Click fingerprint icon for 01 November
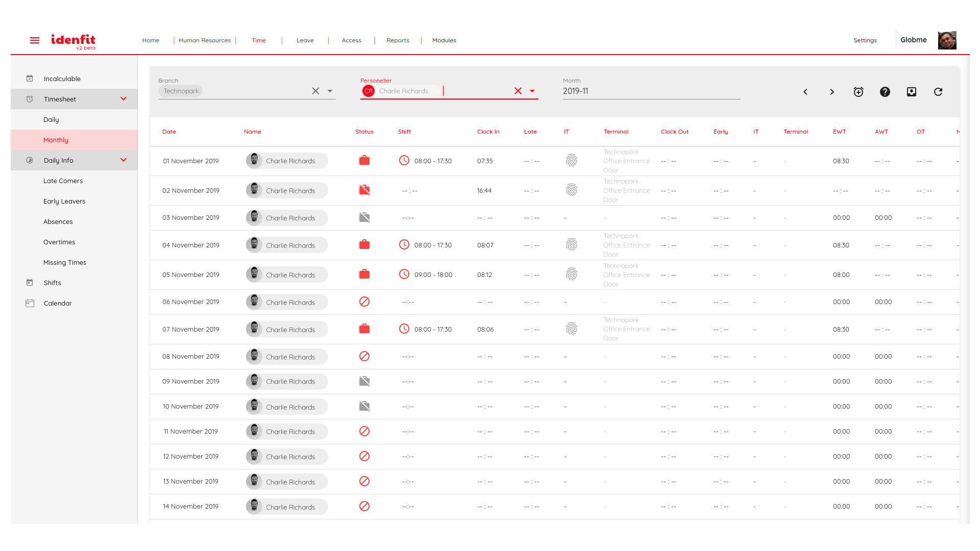The image size is (980, 551). [572, 161]
